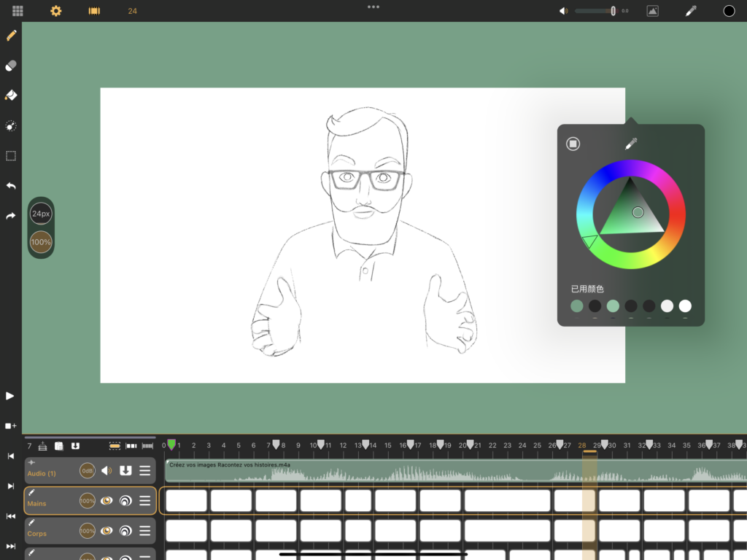Import with the download icon in the timeline header
747x560 pixels.
75,446
